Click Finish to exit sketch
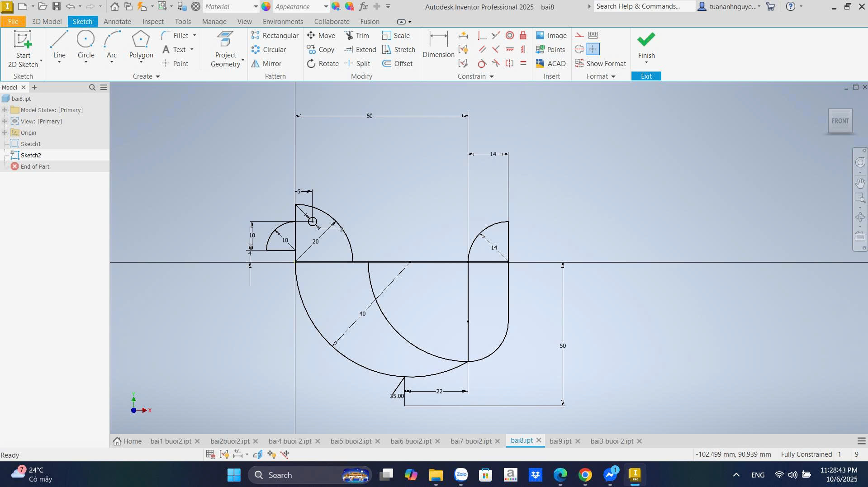868x487 pixels. [646, 45]
